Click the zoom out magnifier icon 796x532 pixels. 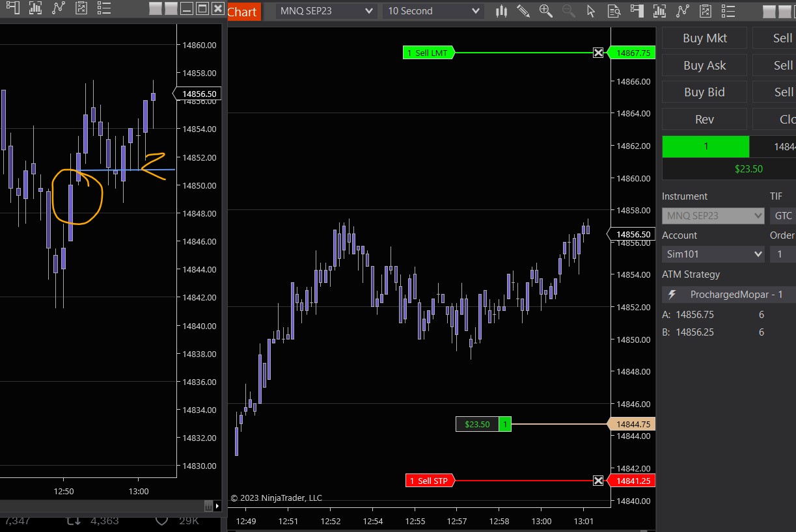pos(568,11)
